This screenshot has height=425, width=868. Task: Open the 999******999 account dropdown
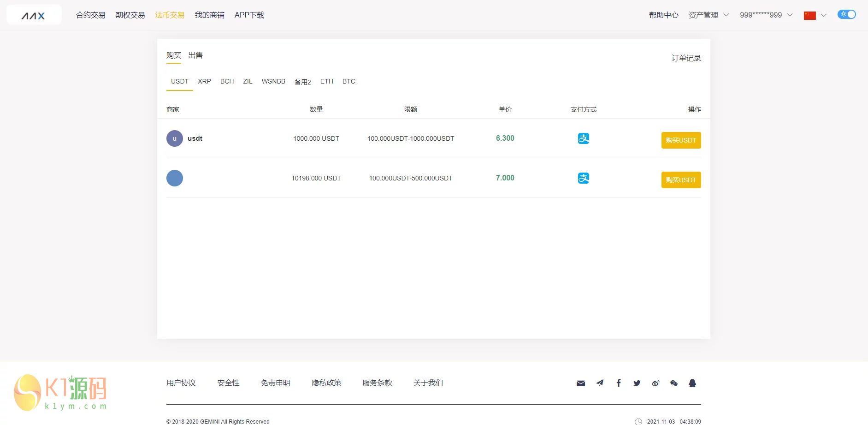pos(766,15)
